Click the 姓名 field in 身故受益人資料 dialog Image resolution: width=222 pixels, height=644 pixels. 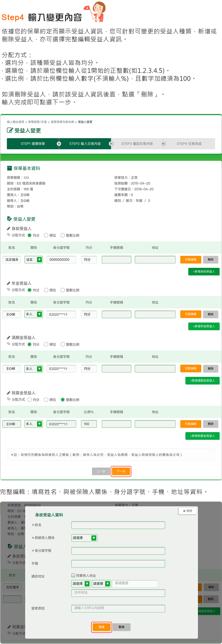coord(118,525)
